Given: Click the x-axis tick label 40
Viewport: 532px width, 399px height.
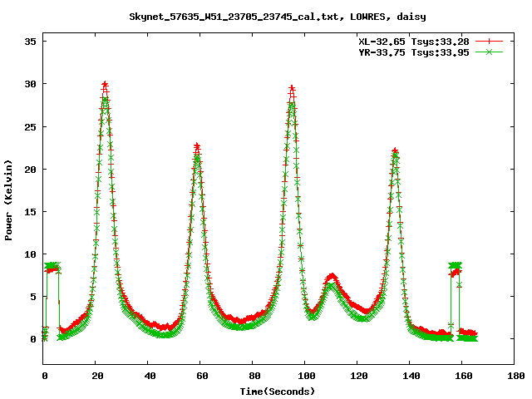Looking at the screenshot, I should coord(150,376).
